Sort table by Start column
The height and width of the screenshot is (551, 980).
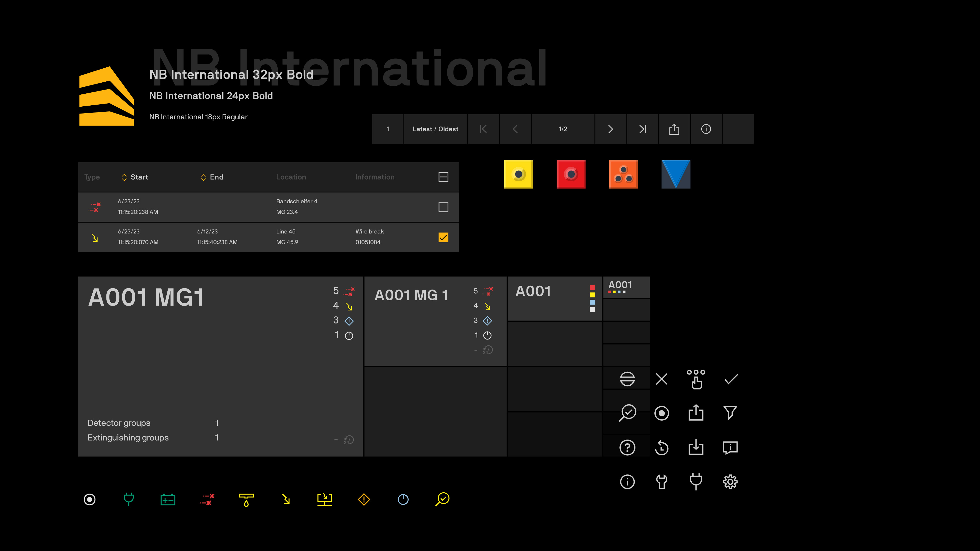[135, 177]
